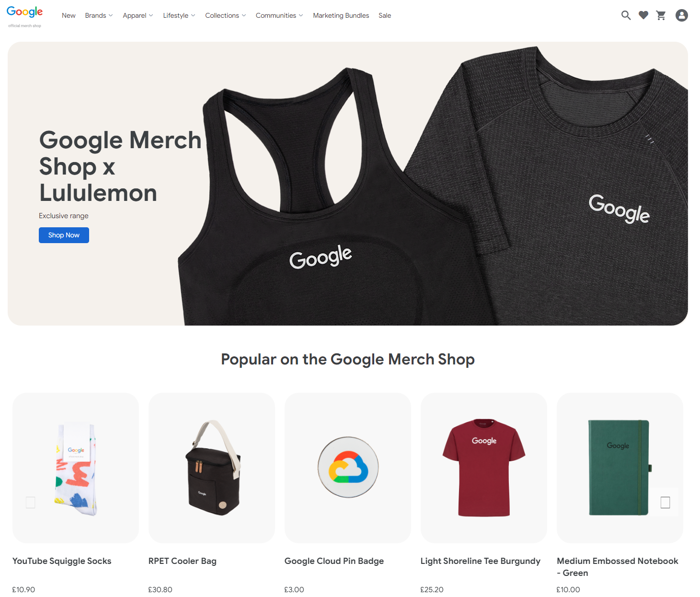View wishlist via the heart icon

tap(643, 15)
